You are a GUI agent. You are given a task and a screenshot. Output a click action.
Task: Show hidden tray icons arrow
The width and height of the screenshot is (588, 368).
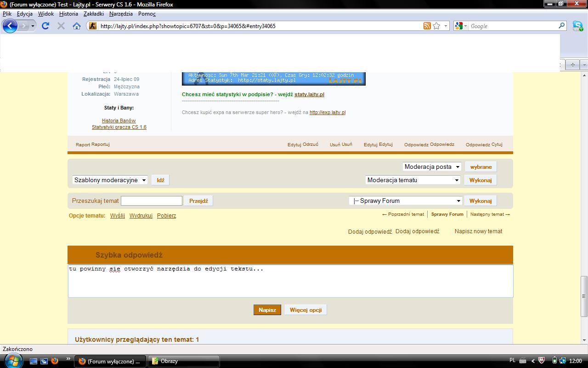[533, 361]
